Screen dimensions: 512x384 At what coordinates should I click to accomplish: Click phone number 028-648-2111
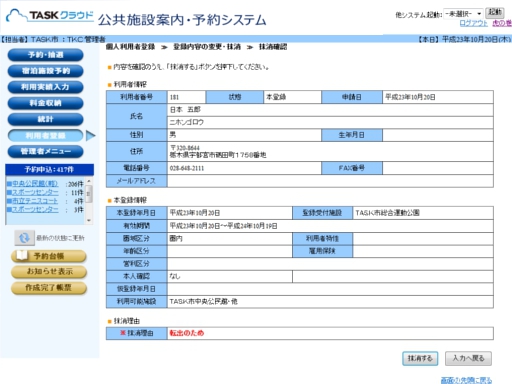pyautogui.click(x=187, y=168)
